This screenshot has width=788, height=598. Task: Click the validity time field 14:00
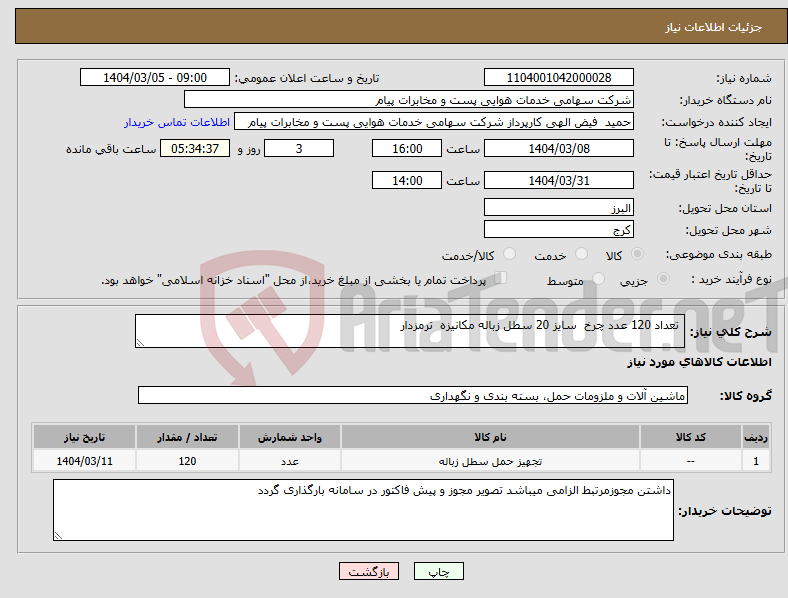pos(407,180)
